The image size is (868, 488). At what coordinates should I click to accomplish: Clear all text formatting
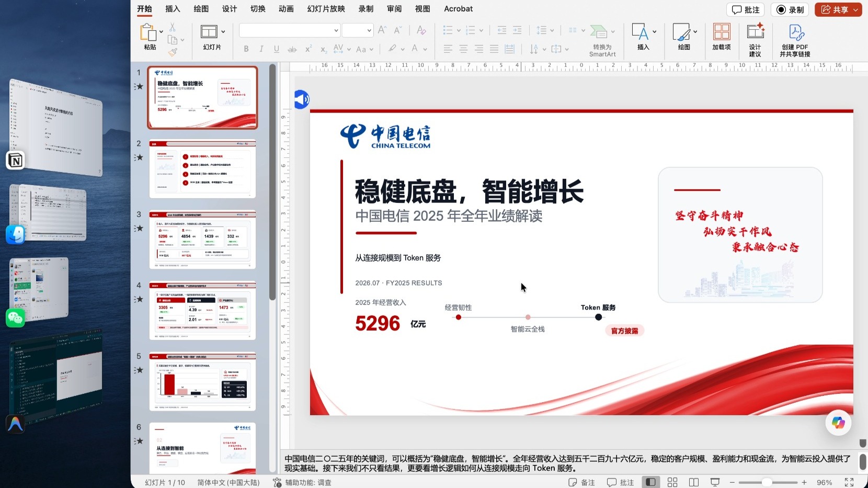pos(421,30)
